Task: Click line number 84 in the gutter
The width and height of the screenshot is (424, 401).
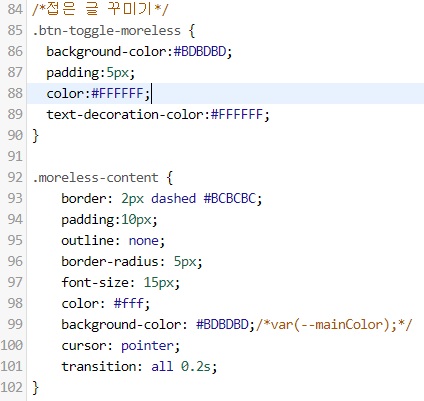Action: [15, 9]
